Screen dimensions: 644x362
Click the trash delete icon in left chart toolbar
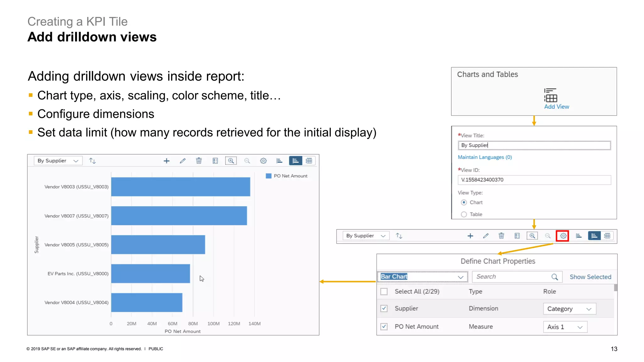[199, 161]
